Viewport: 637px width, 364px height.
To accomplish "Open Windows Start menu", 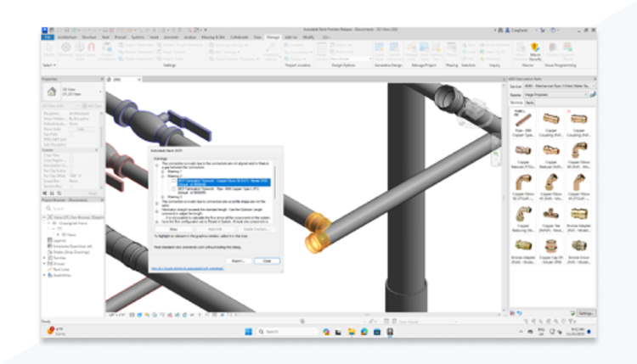I will [249, 332].
